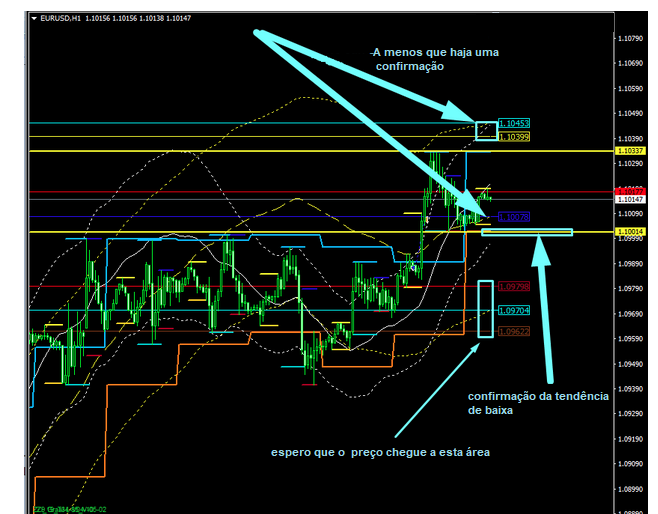Click 1.10090 on the price scale
658x514 pixels.
(630, 214)
